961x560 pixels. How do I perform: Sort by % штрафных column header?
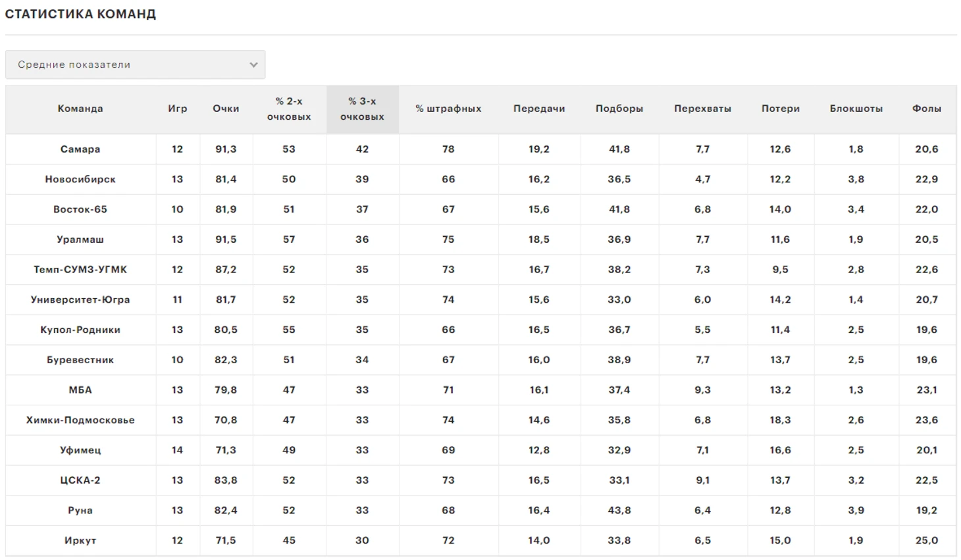(448, 109)
